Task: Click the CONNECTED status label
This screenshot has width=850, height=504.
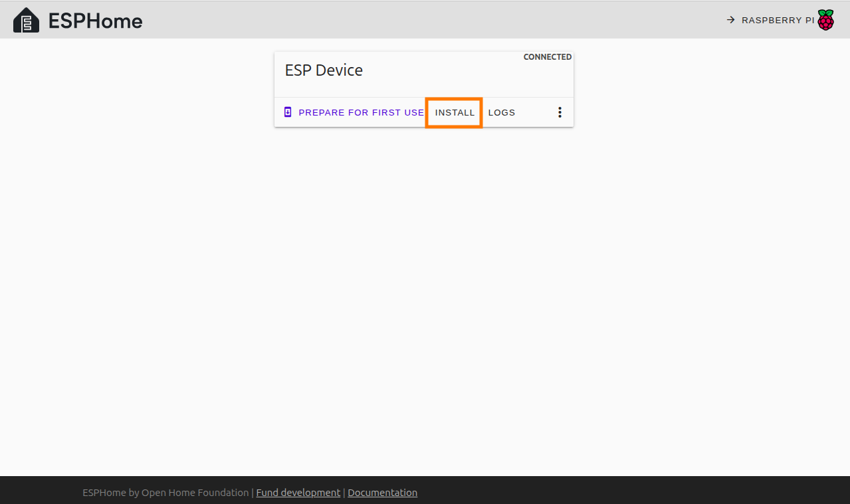Action: (x=547, y=56)
